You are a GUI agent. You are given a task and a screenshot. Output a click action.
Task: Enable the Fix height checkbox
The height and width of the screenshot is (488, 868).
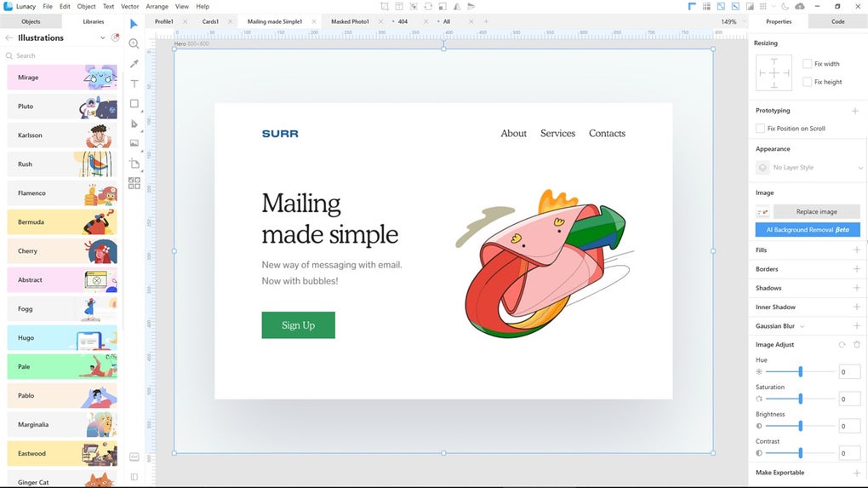[x=807, y=82]
